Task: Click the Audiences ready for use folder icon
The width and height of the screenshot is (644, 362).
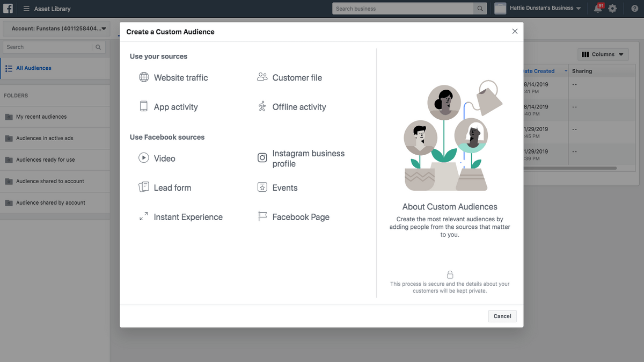Action: pyautogui.click(x=9, y=160)
